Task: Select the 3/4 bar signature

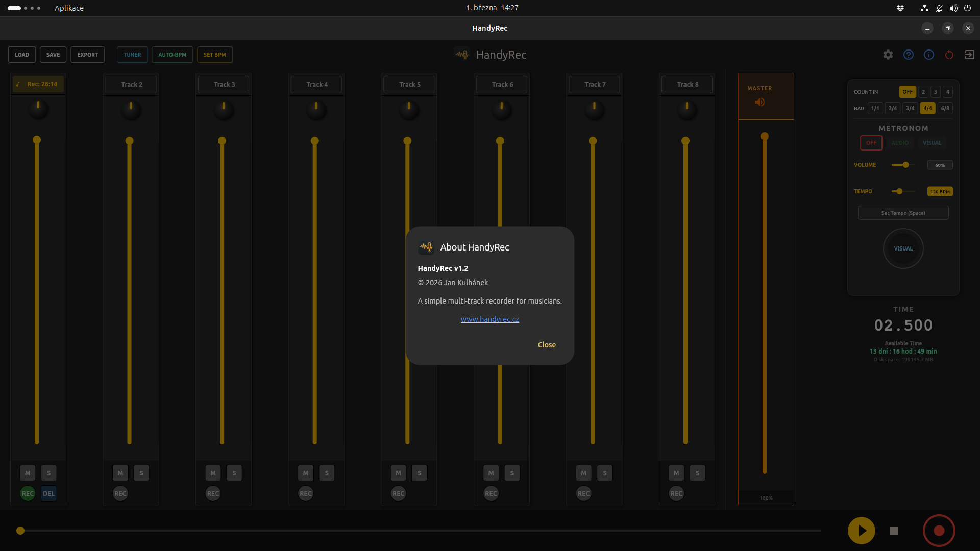Action: coord(911,108)
